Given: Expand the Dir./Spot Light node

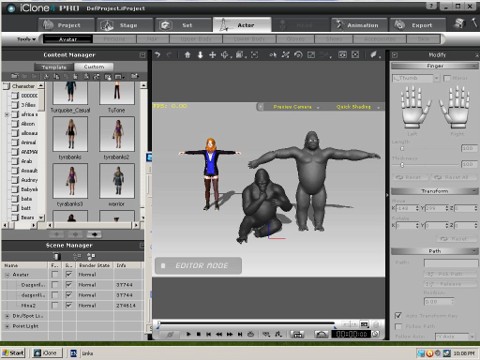Looking at the screenshot, I should pos(7,316).
